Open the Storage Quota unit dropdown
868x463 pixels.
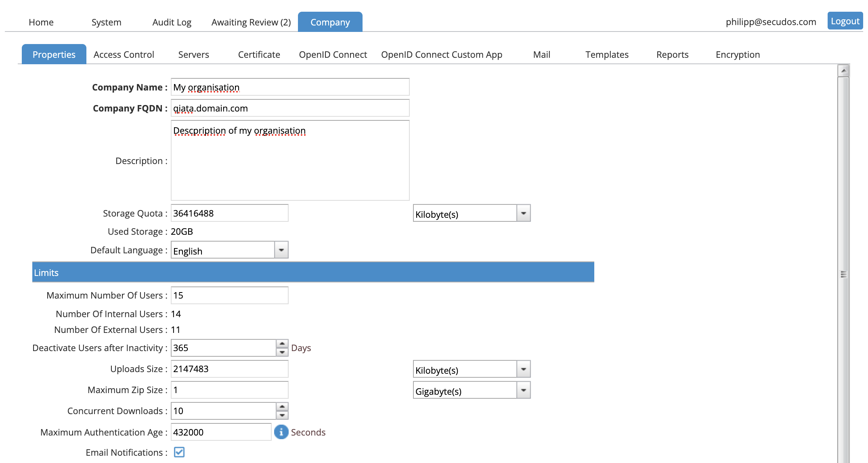pyautogui.click(x=523, y=213)
